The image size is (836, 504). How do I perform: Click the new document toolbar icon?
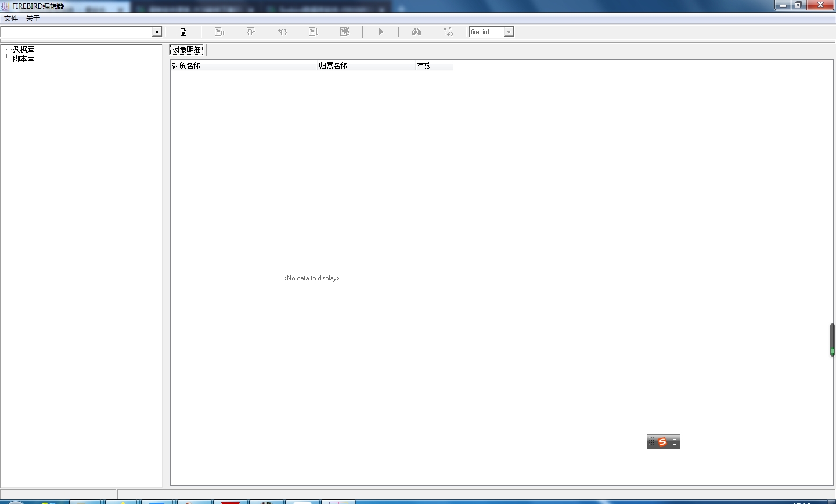click(183, 32)
